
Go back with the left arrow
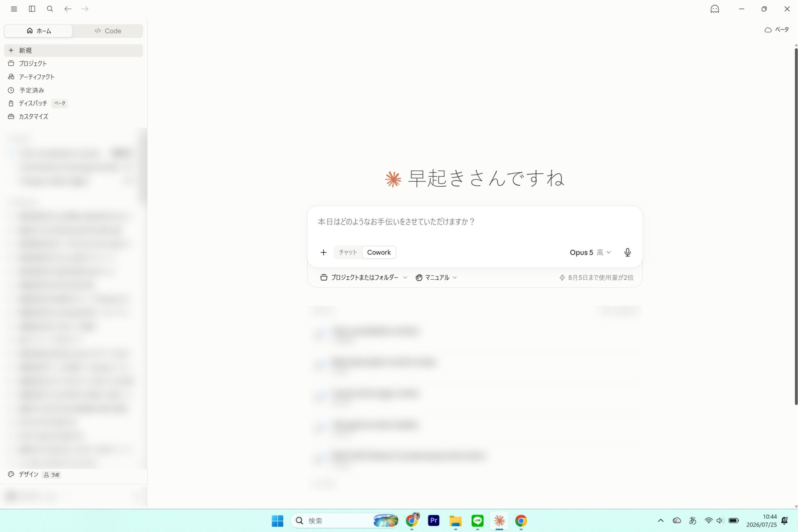click(68, 9)
